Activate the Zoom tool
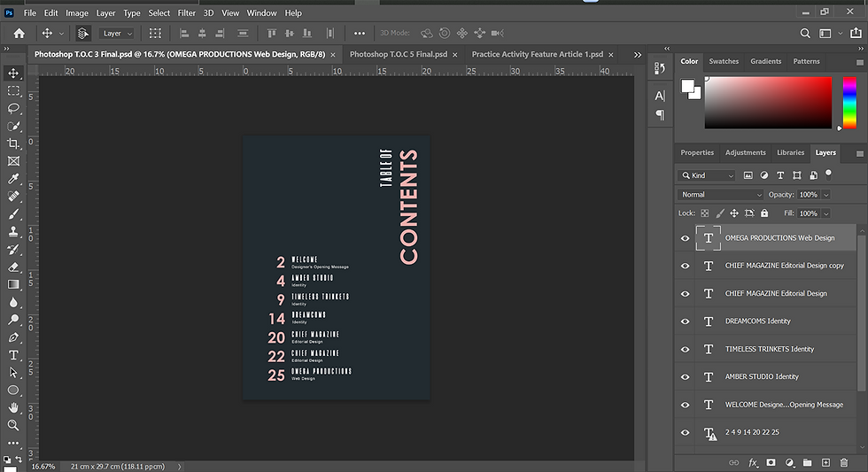 pyautogui.click(x=13, y=425)
